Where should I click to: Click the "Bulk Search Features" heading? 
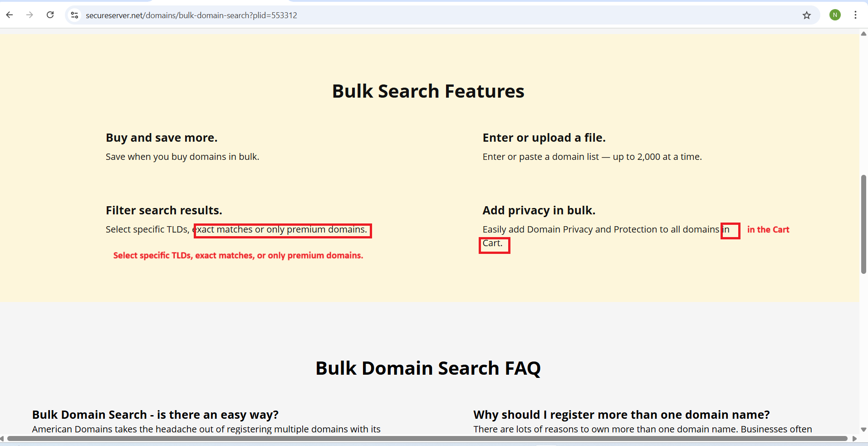tap(428, 91)
